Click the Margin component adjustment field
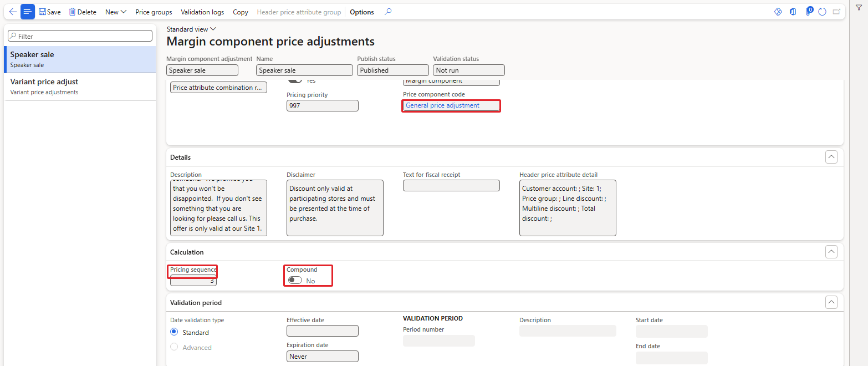868x366 pixels. [202, 70]
